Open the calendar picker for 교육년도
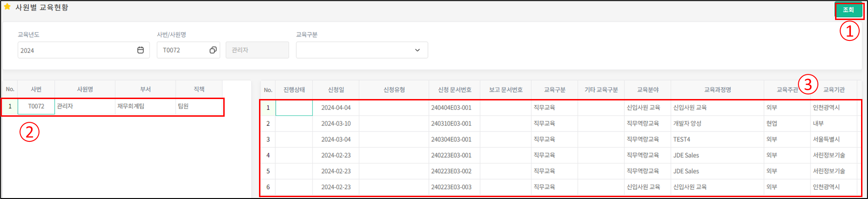868x199 pixels. 140,50
